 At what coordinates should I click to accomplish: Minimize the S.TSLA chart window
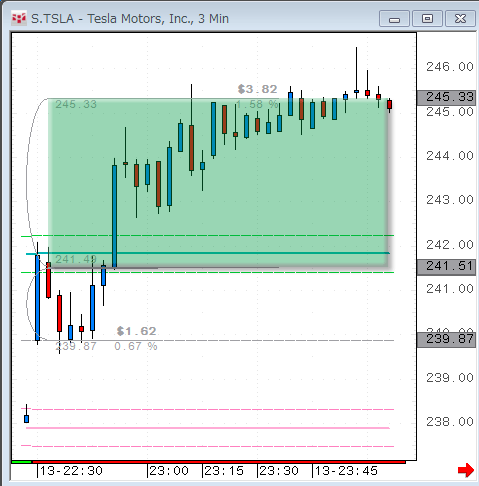394,18
